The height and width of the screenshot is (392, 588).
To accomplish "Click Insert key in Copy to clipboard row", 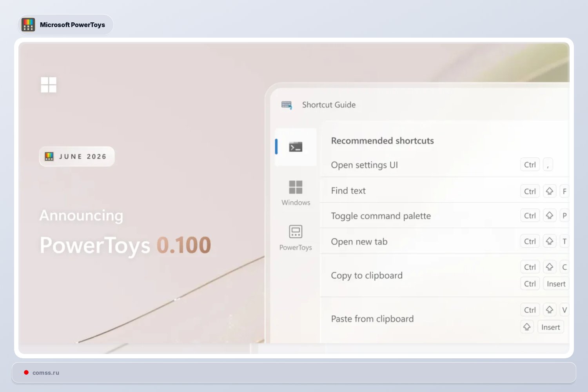I will [x=556, y=284].
